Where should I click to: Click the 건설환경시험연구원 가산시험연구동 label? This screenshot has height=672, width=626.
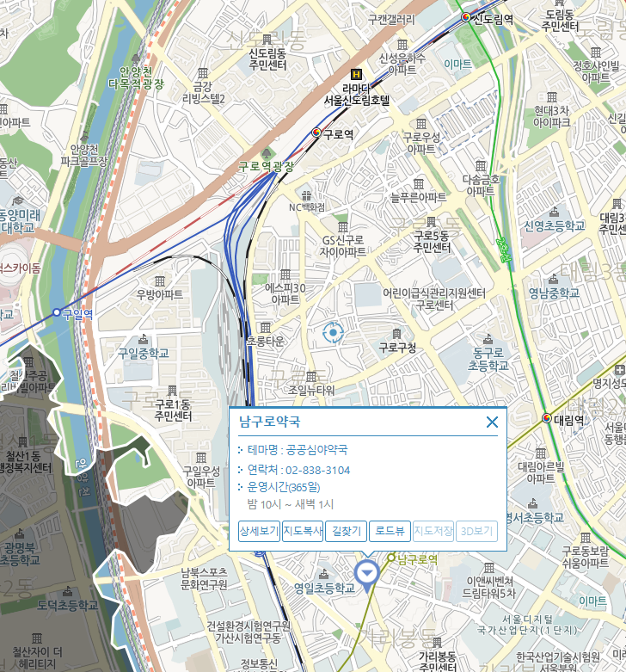click(x=249, y=632)
